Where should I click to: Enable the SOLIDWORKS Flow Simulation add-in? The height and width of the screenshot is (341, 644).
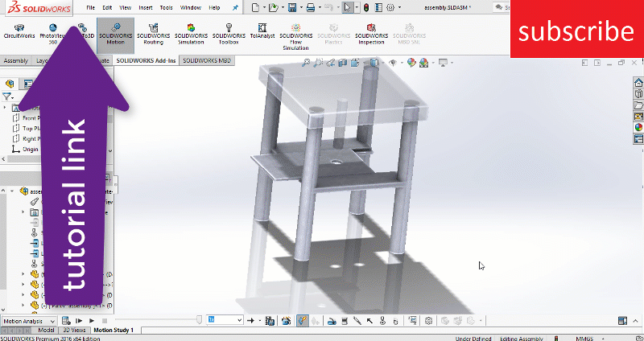pyautogui.click(x=295, y=37)
